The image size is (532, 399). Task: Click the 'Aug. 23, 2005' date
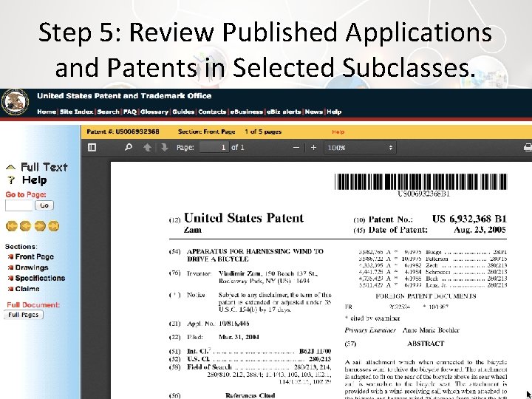pos(480,230)
